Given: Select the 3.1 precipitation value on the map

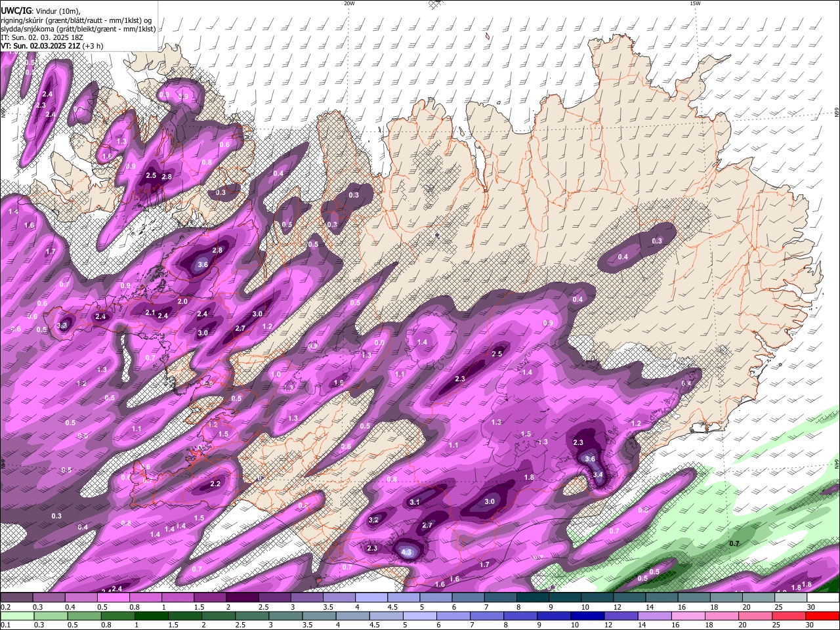Looking at the screenshot, I should (x=415, y=502).
